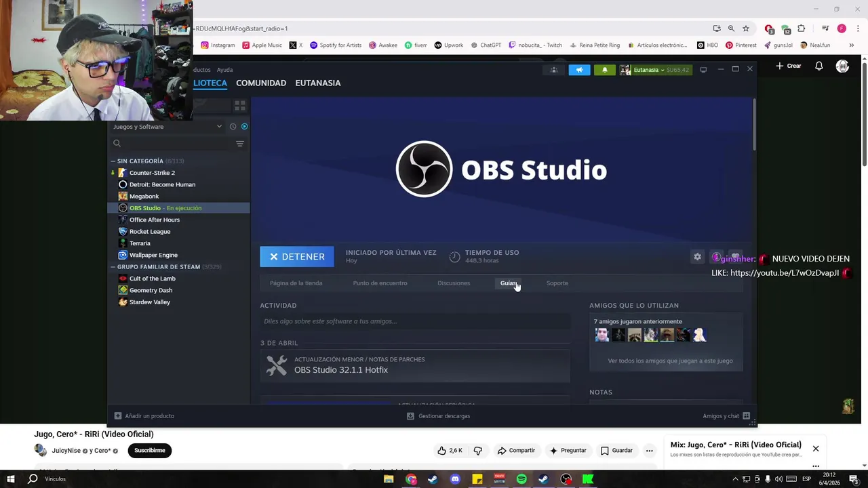Open Steam notifications bell
This screenshot has width=868, height=488.
pyautogui.click(x=605, y=70)
